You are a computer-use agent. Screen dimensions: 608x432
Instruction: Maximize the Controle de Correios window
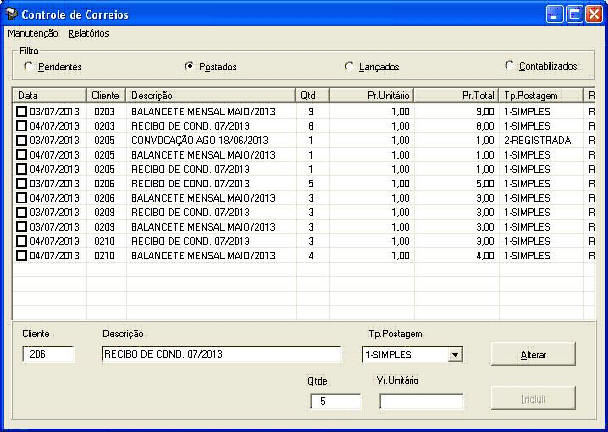[x=574, y=15]
